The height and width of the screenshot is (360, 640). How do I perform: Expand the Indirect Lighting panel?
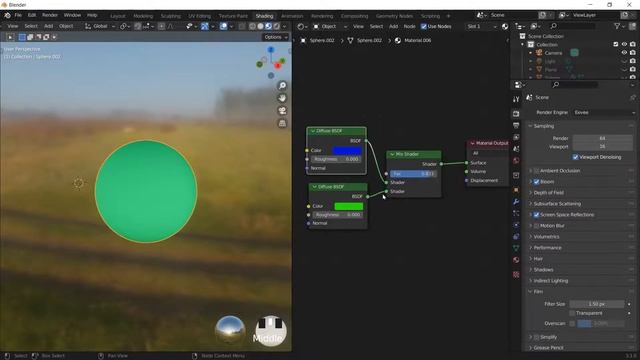click(550, 281)
